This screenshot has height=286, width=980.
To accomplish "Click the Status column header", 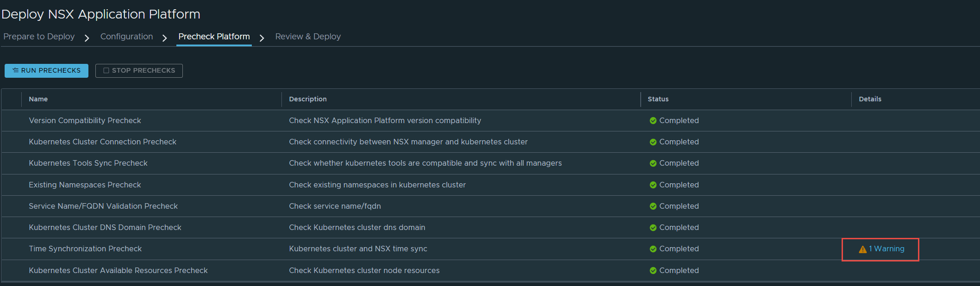I will tap(658, 99).
